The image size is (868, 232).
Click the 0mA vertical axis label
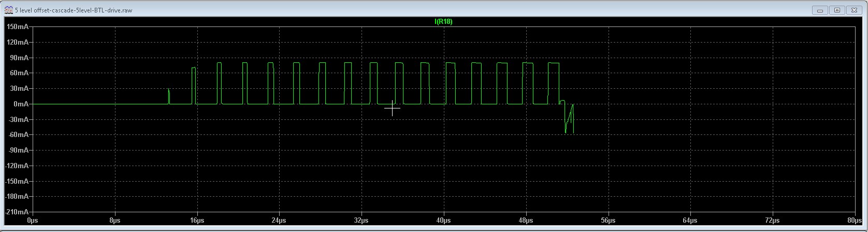pyautogui.click(x=21, y=104)
